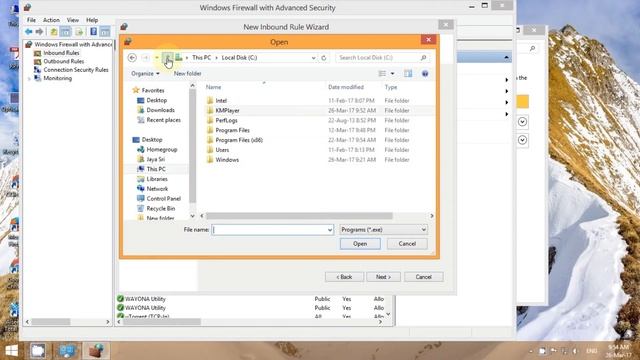This screenshot has height=360, width=640.
Task: Select the KMPlayer folder
Action: tap(227, 110)
